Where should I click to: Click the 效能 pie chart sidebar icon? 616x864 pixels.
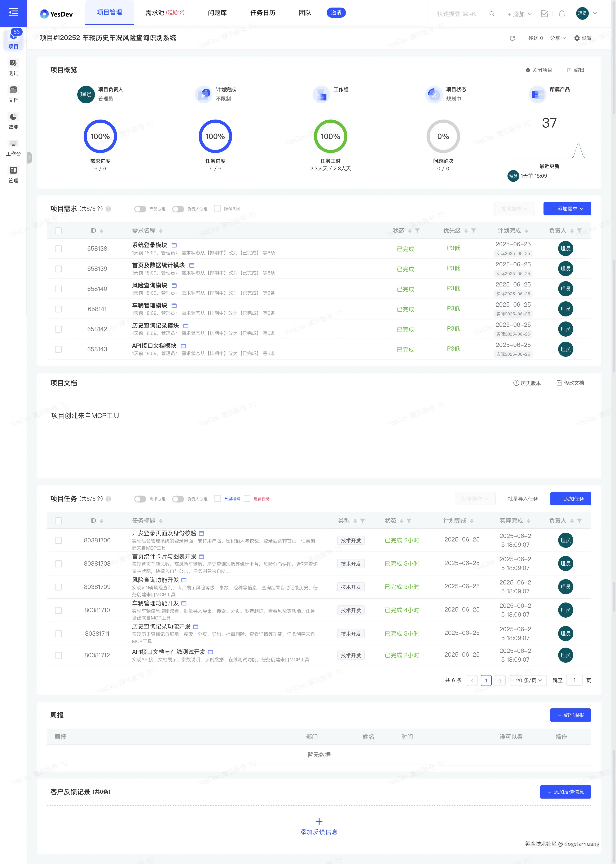point(13,117)
